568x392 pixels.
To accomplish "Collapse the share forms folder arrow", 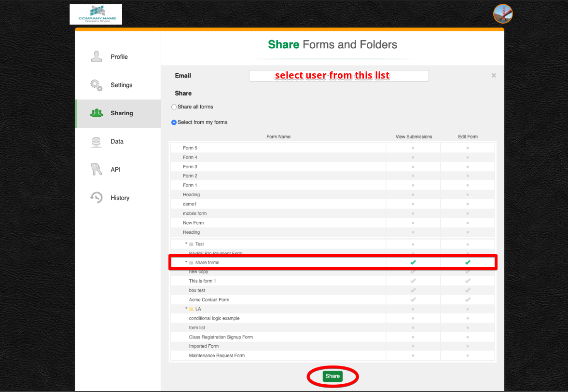I will coord(186,262).
